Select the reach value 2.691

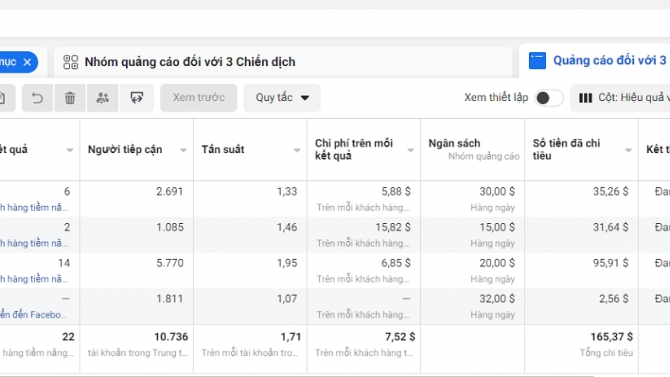tap(170, 191)
